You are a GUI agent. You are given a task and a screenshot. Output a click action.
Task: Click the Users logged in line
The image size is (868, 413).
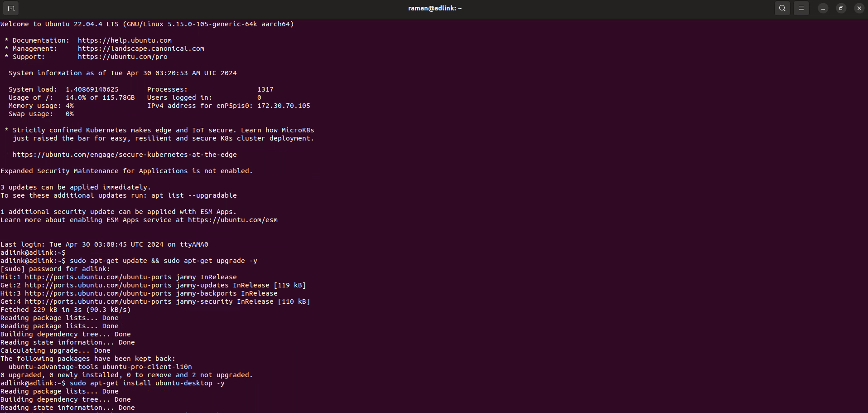pos(204,97)
